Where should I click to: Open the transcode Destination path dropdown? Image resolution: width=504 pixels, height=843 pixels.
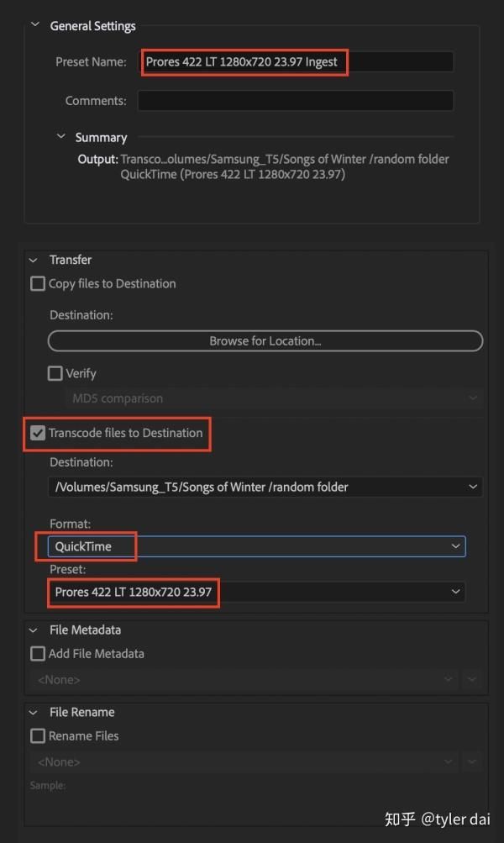265,487
